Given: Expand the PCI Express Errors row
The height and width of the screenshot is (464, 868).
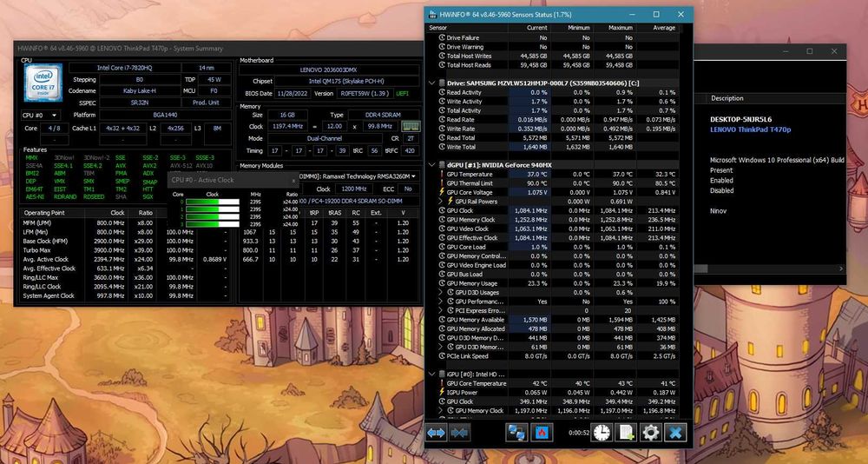Looking at the screenshot, I should coord(441,310).
